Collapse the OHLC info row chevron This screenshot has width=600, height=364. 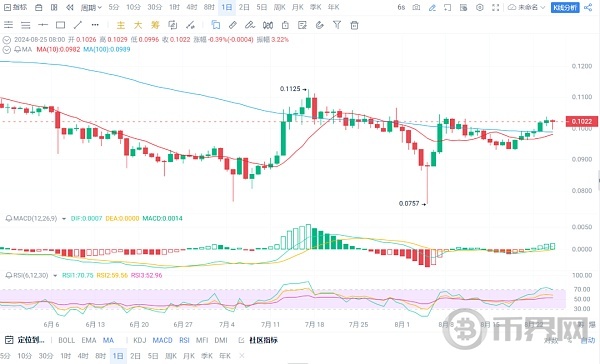pyautogui.click(x=7, y=40)
